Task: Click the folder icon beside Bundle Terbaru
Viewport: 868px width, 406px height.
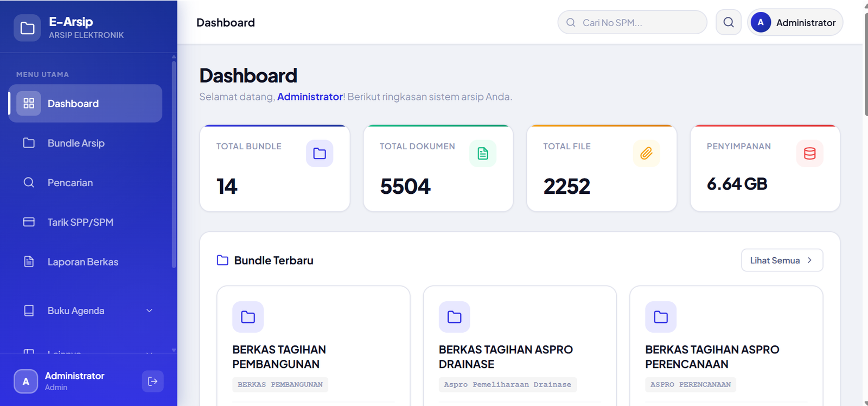Action: pyautogui.click(x=222, y=260)
